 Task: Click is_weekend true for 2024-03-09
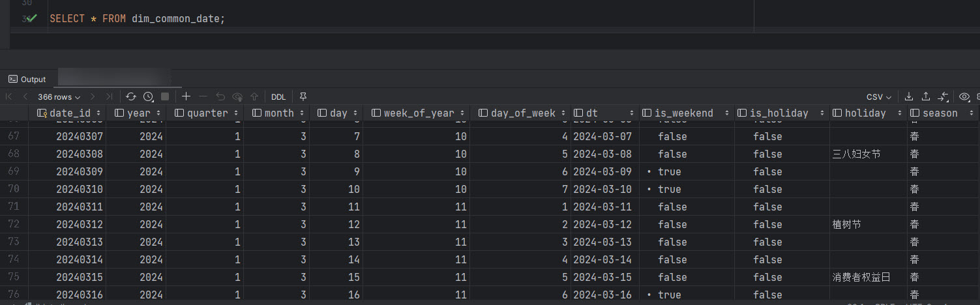coord(670,171)
